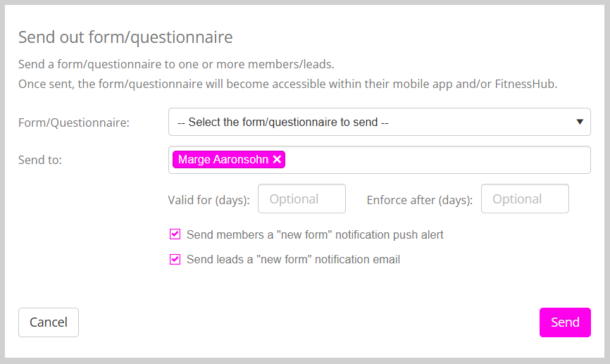
Task: Click the "Send members a new form notification push alert" label
Action: [x=315, y=234]
